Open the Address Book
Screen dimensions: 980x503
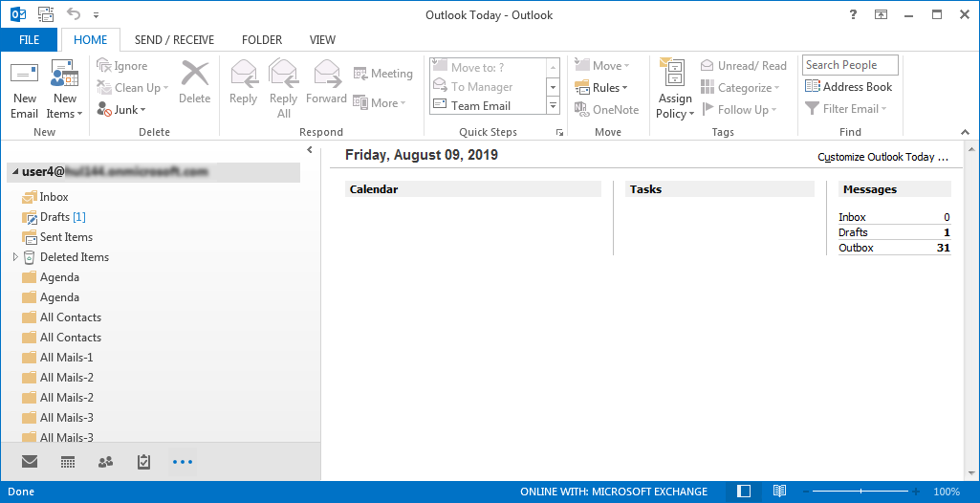(x=849, y=87)
